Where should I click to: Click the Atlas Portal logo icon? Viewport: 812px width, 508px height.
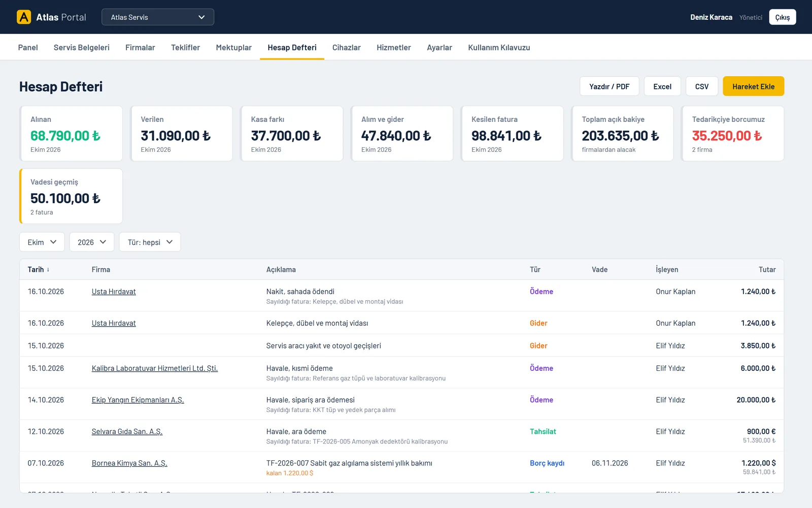click(24, 17)
